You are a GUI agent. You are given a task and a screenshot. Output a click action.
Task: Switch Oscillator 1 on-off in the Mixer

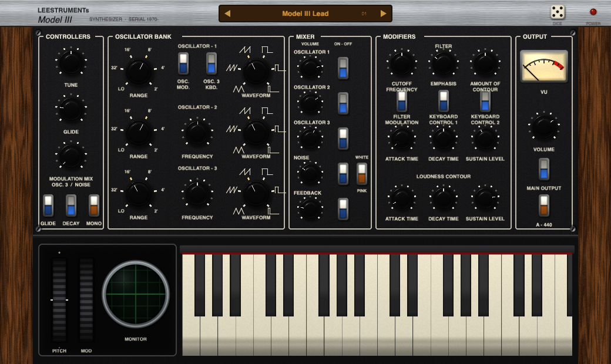(x=343, y=68)
